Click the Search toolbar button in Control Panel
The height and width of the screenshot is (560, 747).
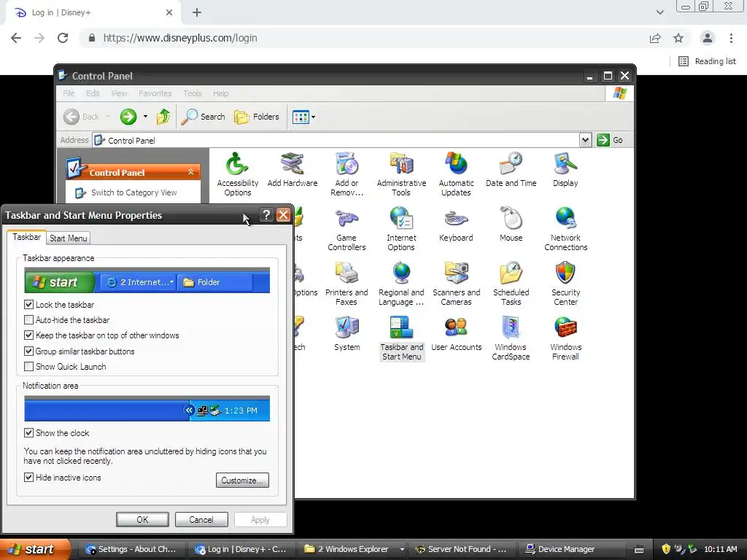click(203, 117)
